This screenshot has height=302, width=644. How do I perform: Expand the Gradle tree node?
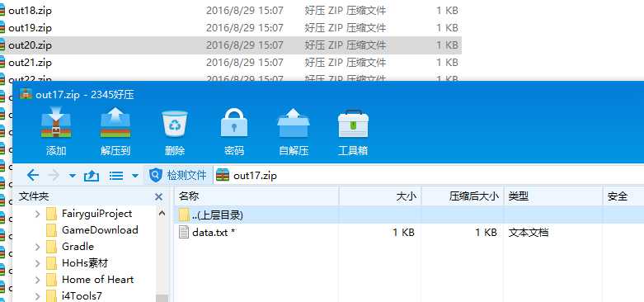[x=37, y=247]
